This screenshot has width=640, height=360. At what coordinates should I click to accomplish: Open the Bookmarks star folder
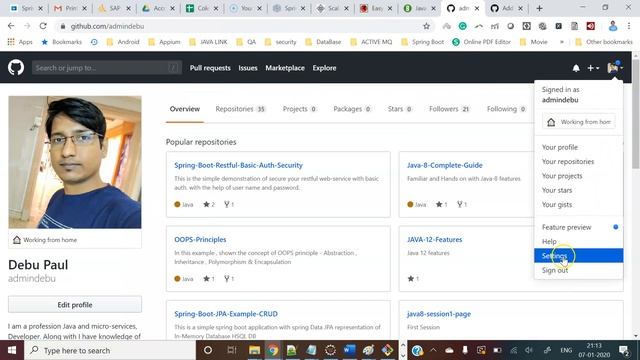pos(62,42)
